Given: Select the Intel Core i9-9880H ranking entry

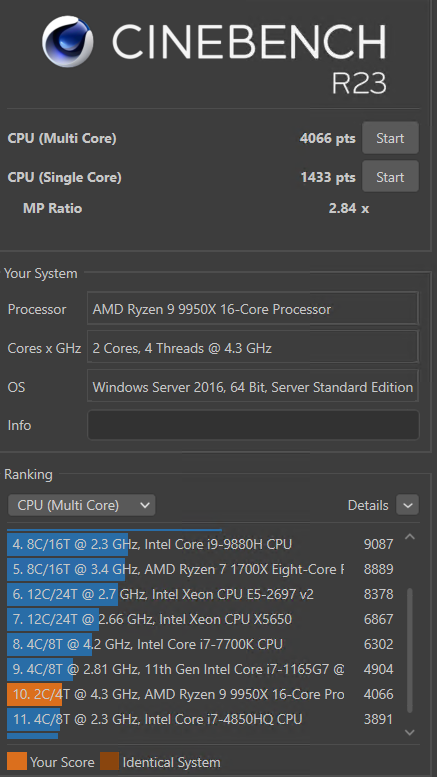Looking at the screenshot, I should [x=201, y=544].
